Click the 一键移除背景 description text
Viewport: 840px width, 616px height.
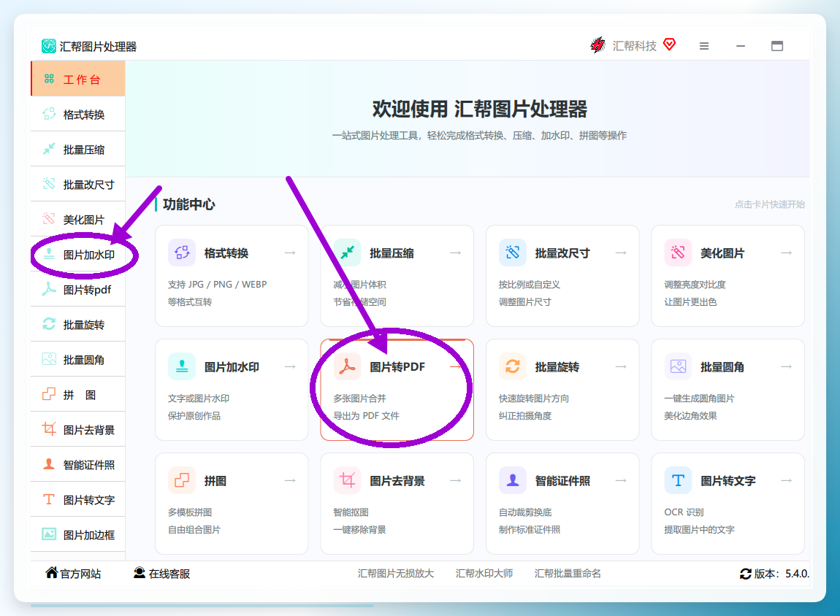point(359,530)
